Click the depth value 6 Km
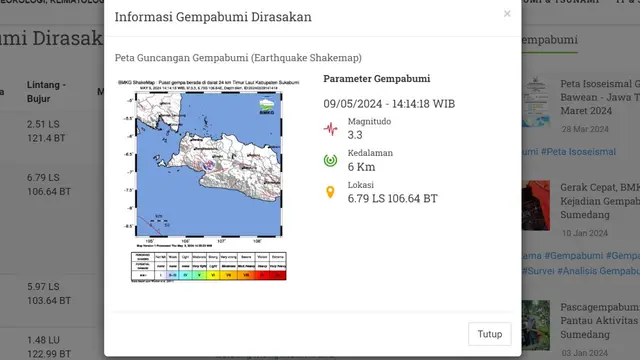Viewport: 640px width, 360px height. point(361,167)
